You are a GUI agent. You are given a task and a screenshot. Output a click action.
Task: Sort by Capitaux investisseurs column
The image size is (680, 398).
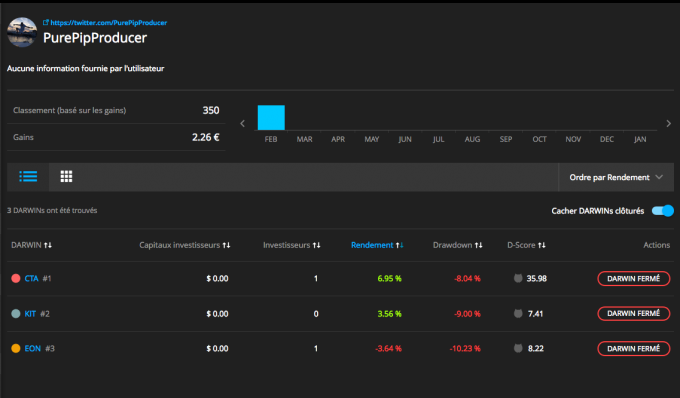point(185,245)
